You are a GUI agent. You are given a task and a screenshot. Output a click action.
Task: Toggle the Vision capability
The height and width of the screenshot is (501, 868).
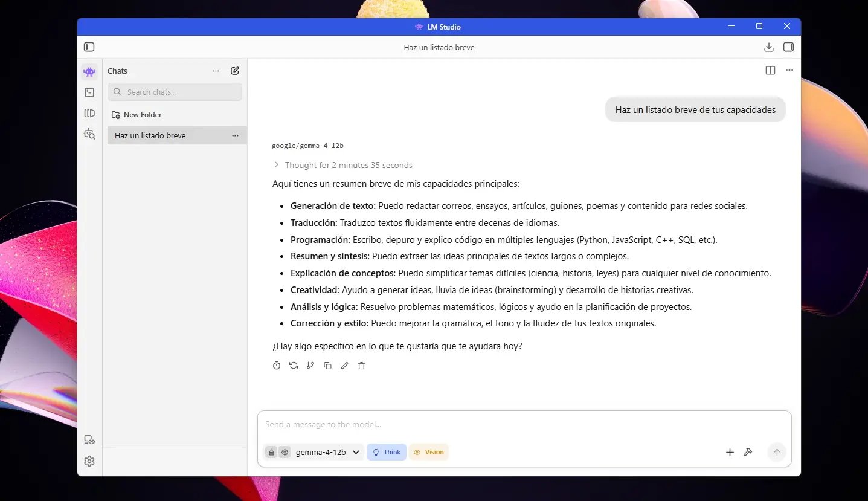point(429,452)
